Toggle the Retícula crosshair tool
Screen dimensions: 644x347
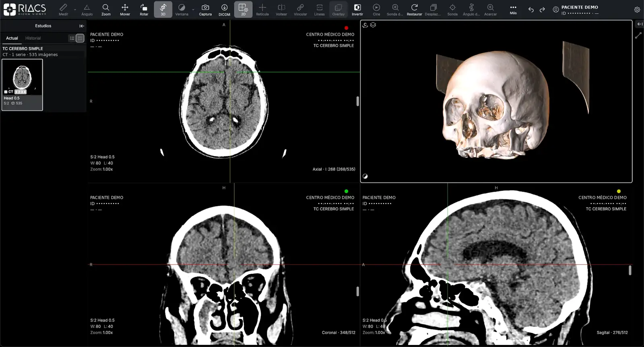tap(262, 9)
